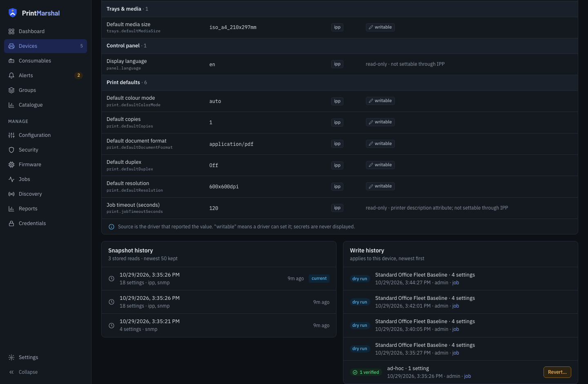Click the Credentials lock icon
The width and height of the screenshot is (588, 384).
coord(11,223)
